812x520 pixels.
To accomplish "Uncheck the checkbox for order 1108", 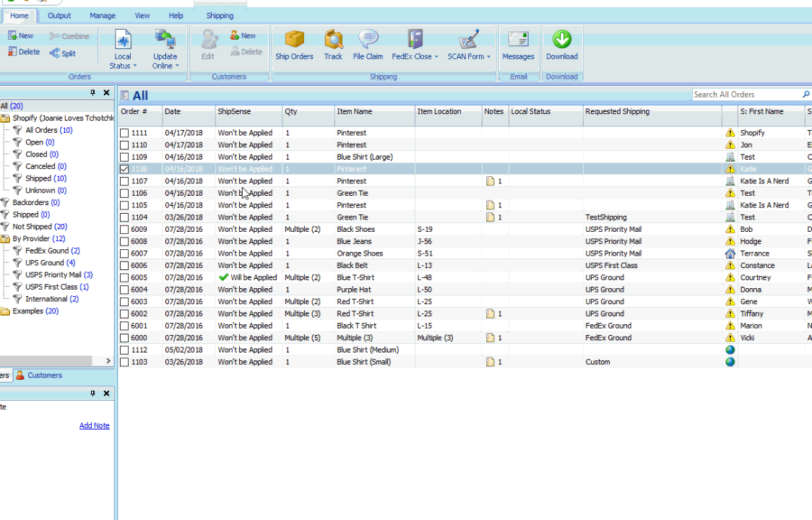I will [124, 169].
